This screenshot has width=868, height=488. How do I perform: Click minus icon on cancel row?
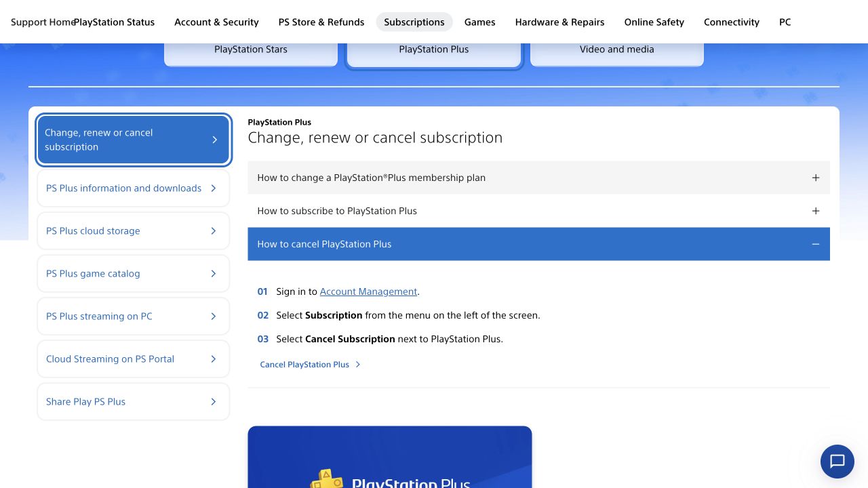[x=816, y=244]
